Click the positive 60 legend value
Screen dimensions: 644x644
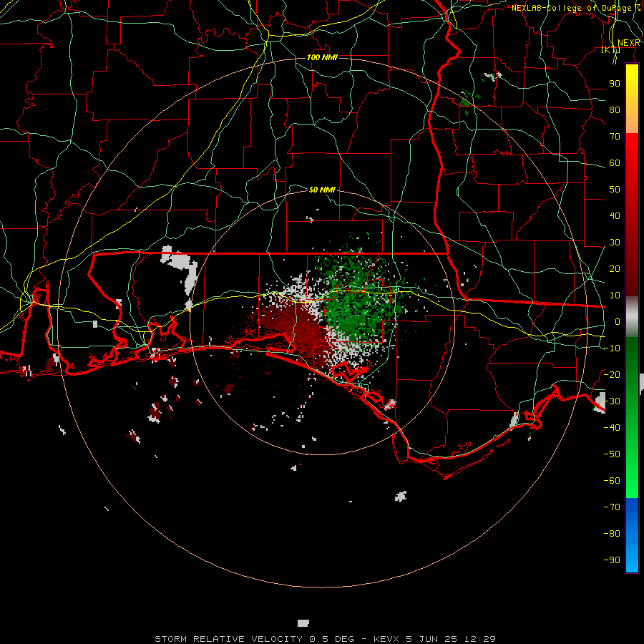(x=615, y=163)
